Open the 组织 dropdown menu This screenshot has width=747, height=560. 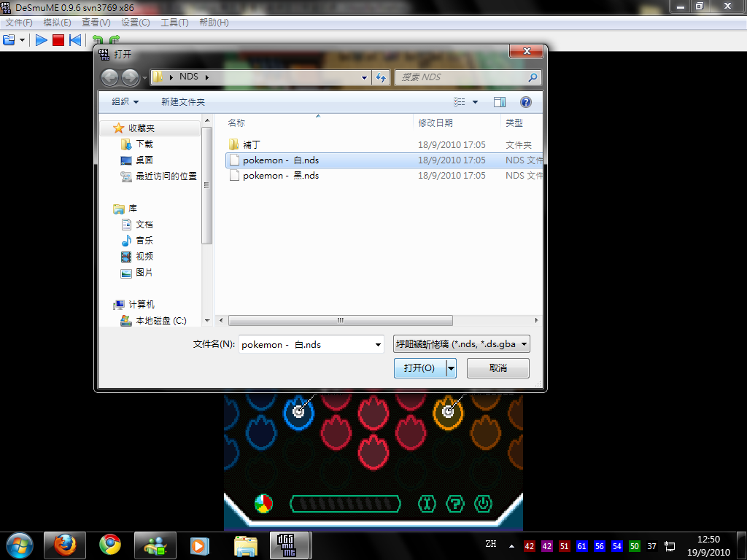125,102
